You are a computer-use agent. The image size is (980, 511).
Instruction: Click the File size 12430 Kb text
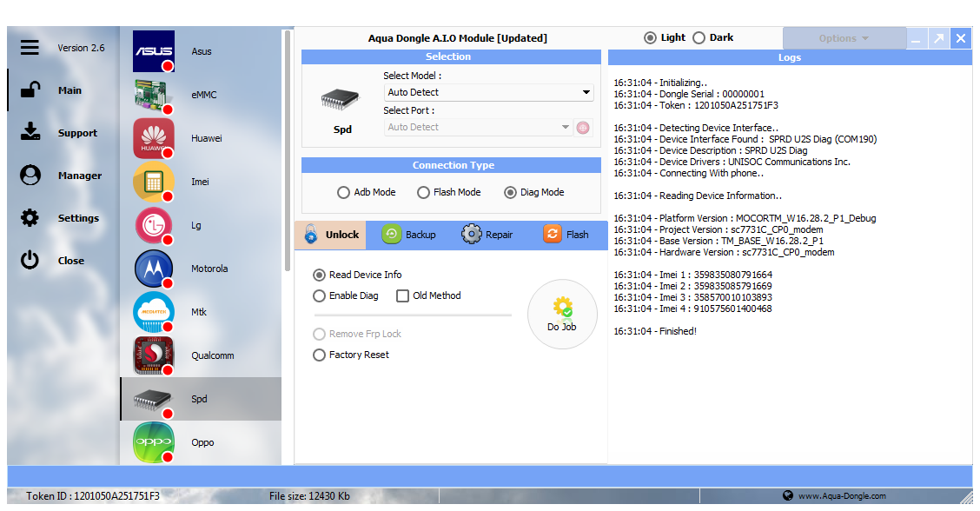pos(309,496)
